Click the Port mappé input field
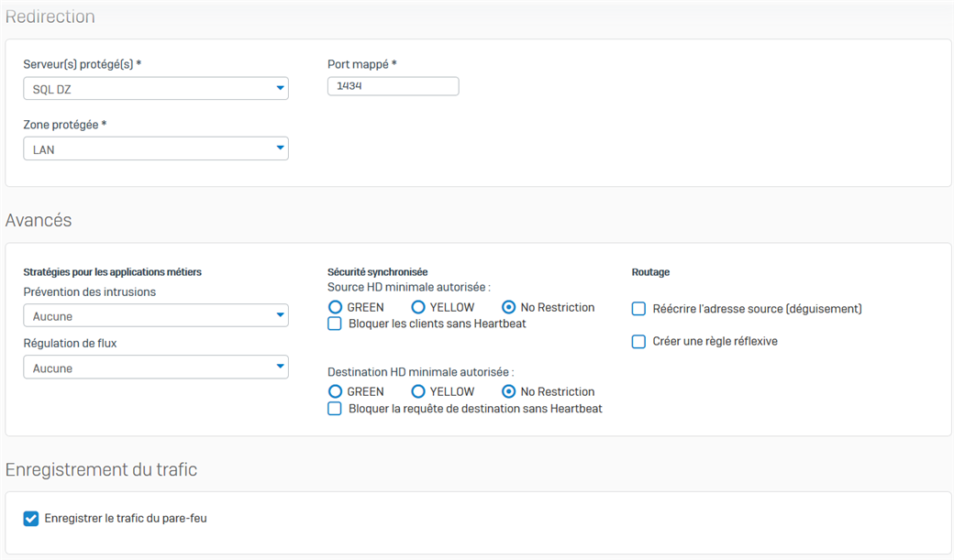Image resolution: width=954 pixels, height=560 pixels. point(393,86)
